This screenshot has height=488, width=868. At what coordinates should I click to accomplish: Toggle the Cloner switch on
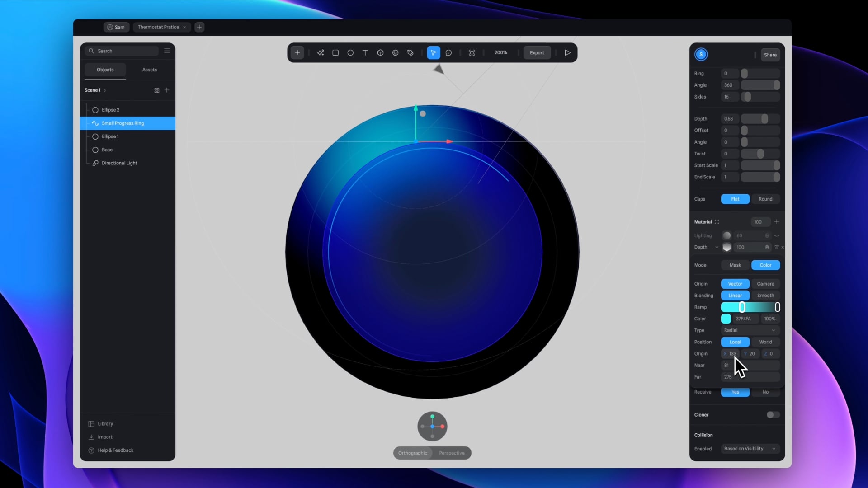tap(773, 415)
